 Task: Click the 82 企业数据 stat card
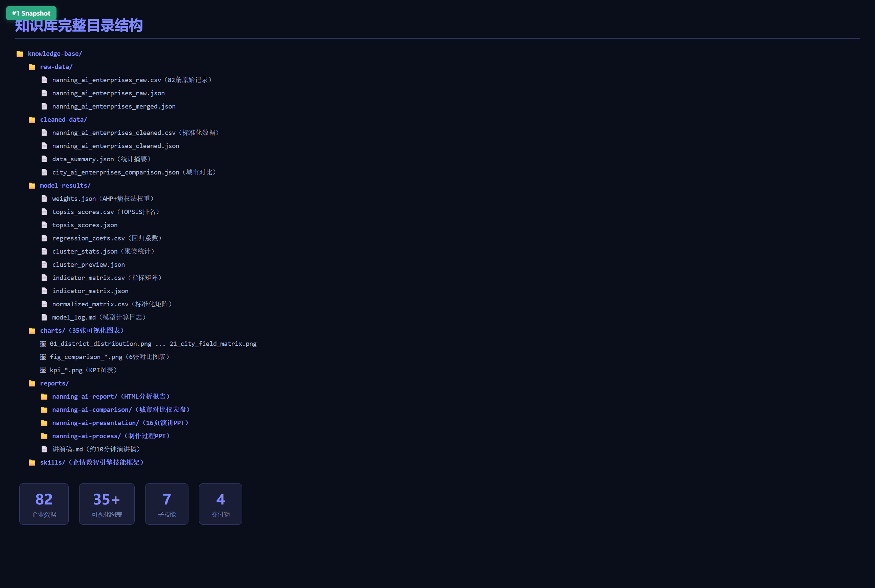click(44, 504)
